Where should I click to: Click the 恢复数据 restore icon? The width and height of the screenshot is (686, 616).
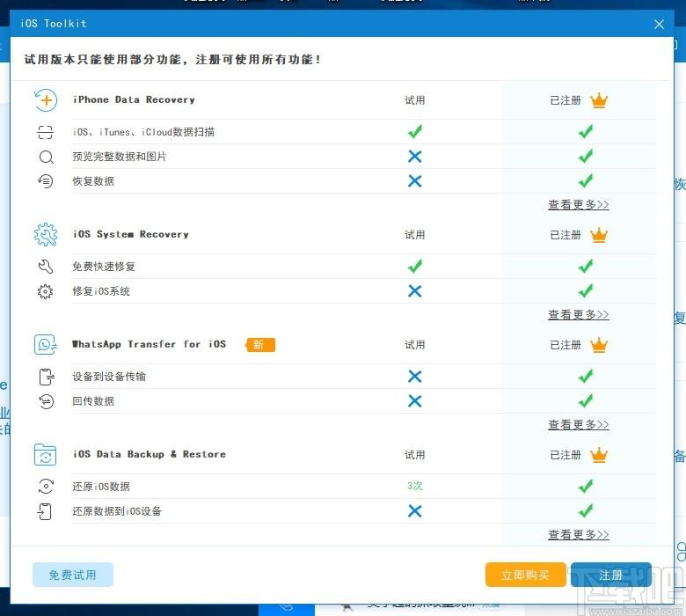[x=46, y=181]
